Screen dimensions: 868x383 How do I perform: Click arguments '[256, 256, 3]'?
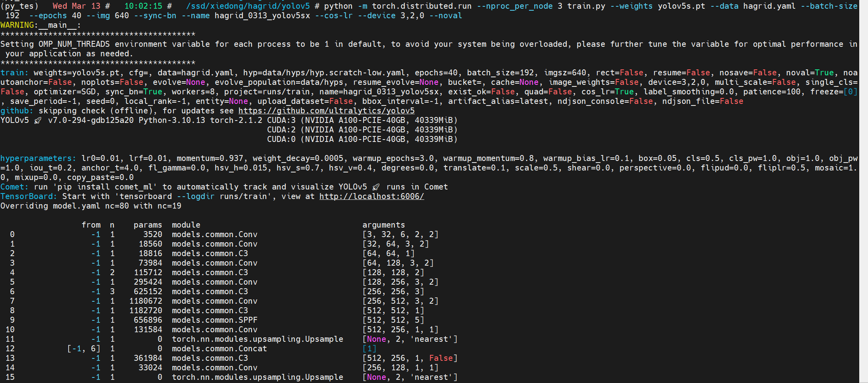pos(393,291)
